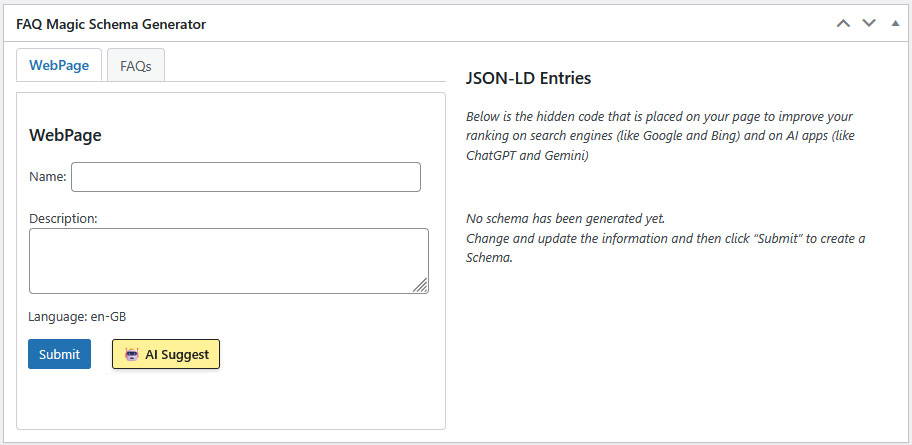Click the FAQ Magic Schema Generator title

click(x=111, y=24)
